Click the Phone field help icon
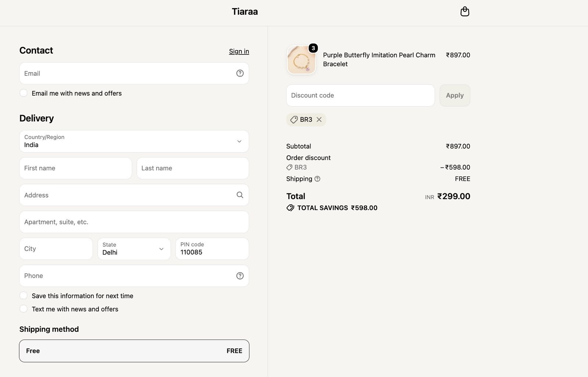The height and width of the screenshot is (377, 588). click(240, 276)
